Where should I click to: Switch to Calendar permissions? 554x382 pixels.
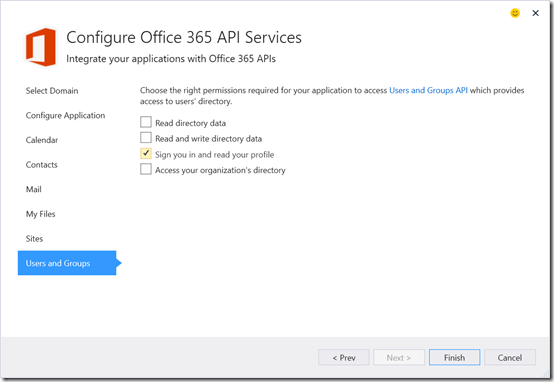click(42, 140)
